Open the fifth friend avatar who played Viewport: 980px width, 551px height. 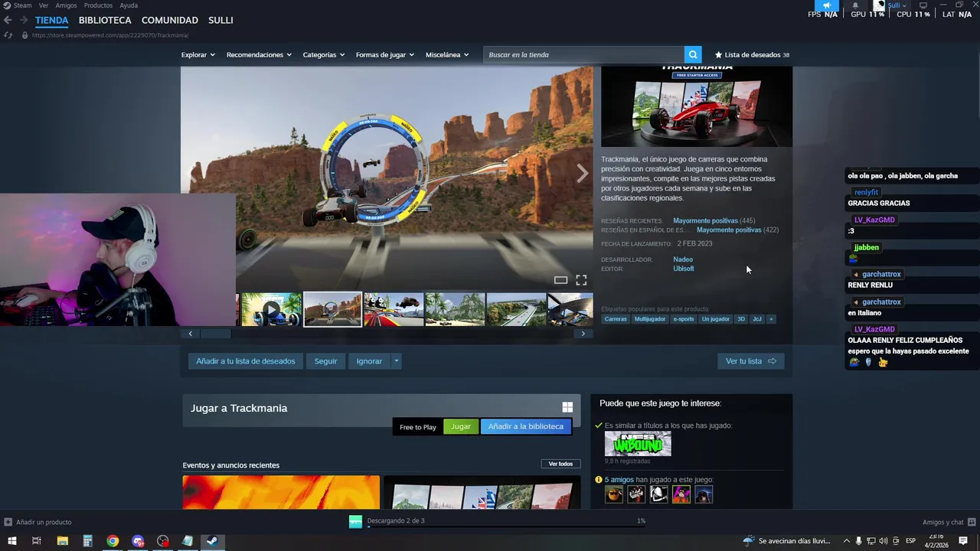coord(704,494)
